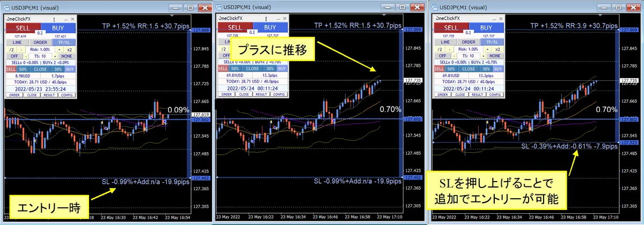Increase TS value with plus in left window
The image size is (644, 225).
tap(55, 56)
